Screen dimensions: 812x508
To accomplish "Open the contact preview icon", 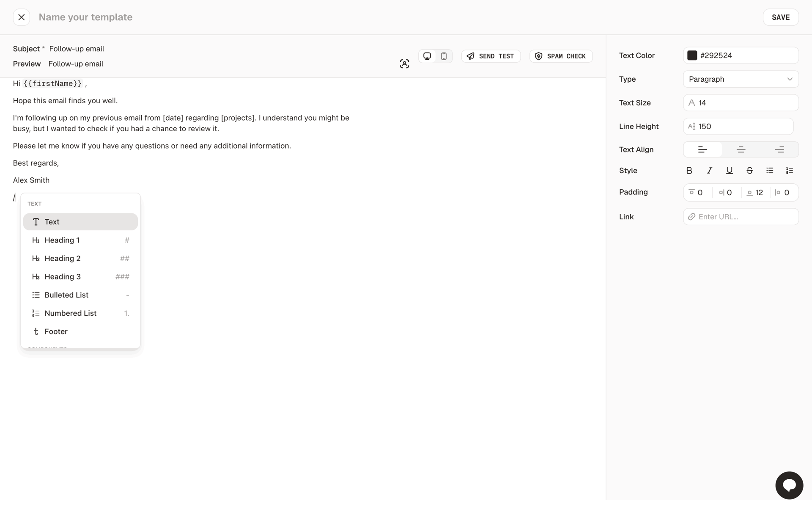I will coord(404,64).
